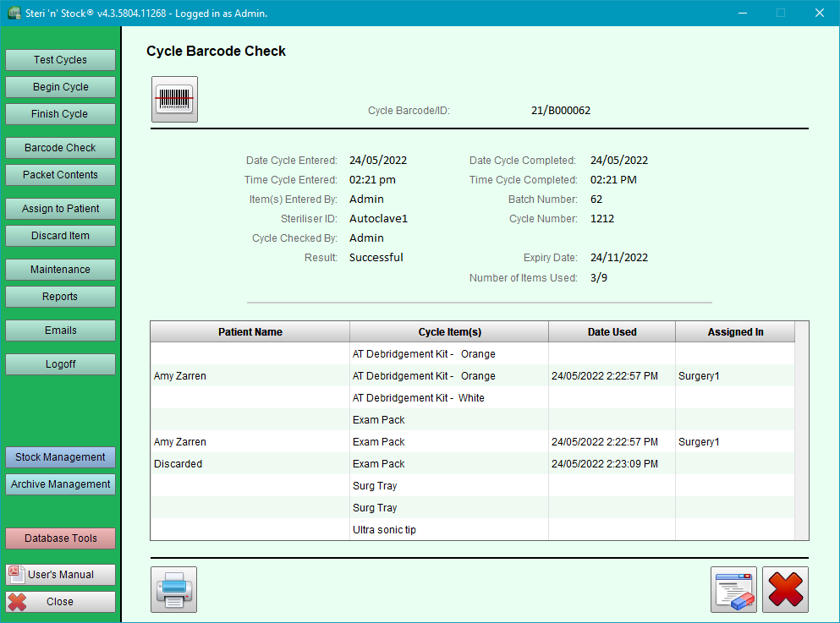The height and width of the screenshot is (623, 840).
Task: Click cycle number 1212
Action: 602,219
